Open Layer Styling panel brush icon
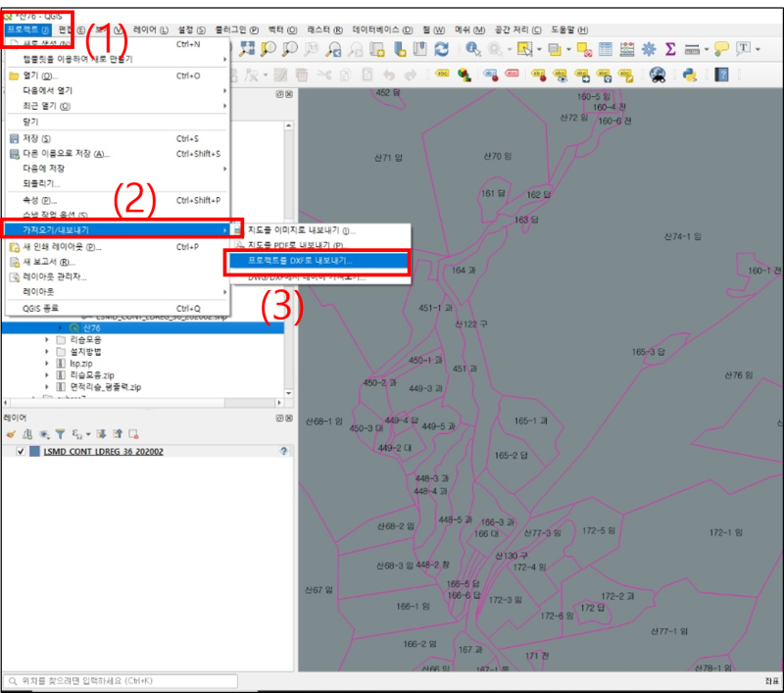This screenshot has height=693, width=784. pos(11,434)
